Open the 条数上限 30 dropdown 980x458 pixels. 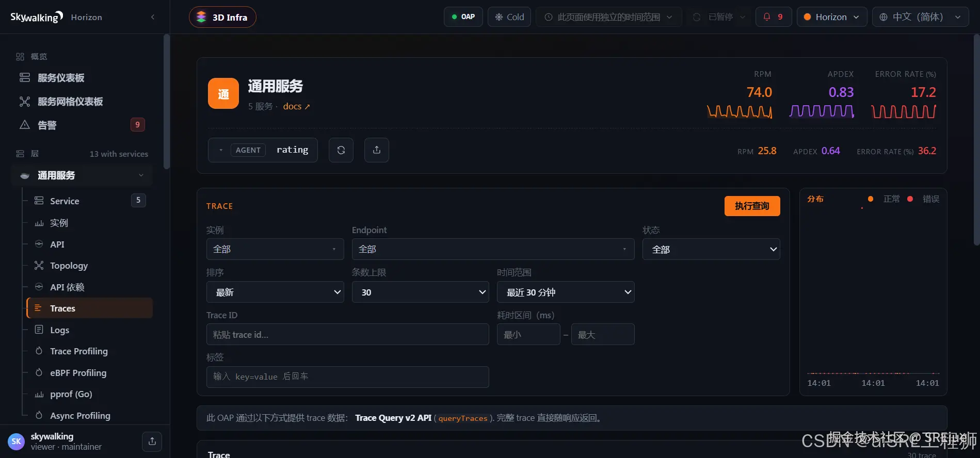point(421,292)
